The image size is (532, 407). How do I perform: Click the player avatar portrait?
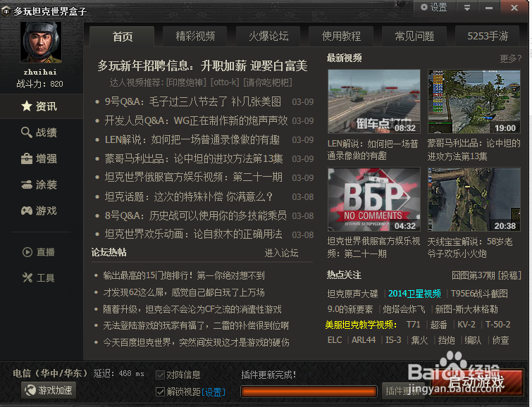click(x=41, y=42)
